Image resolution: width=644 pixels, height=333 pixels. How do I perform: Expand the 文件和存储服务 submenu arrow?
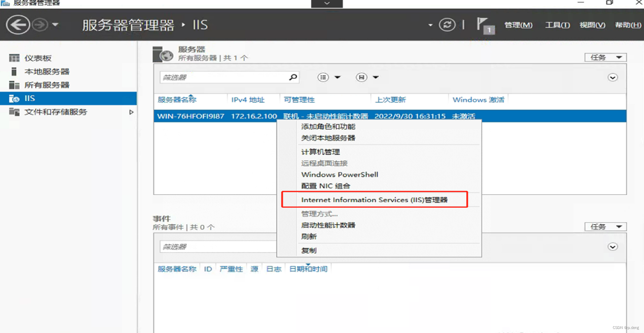131,112
